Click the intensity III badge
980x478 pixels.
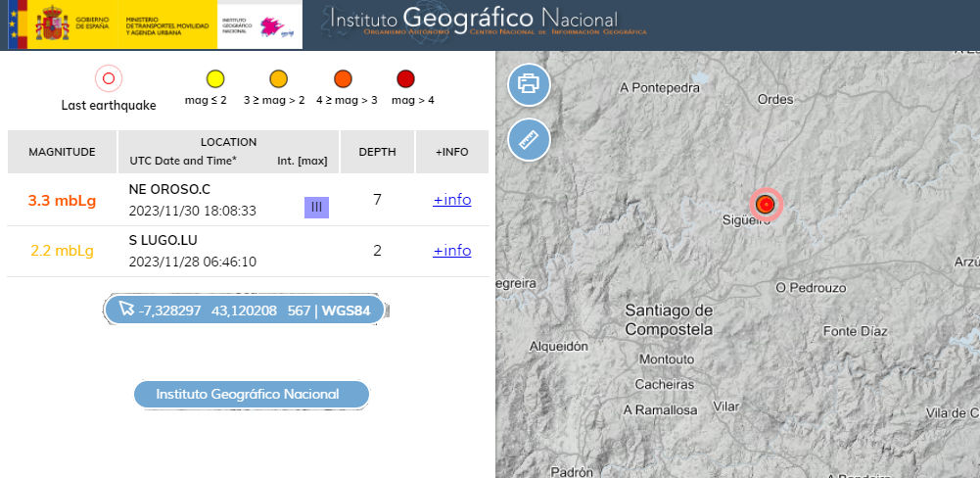pyautogui.click(x=316, y=207)
